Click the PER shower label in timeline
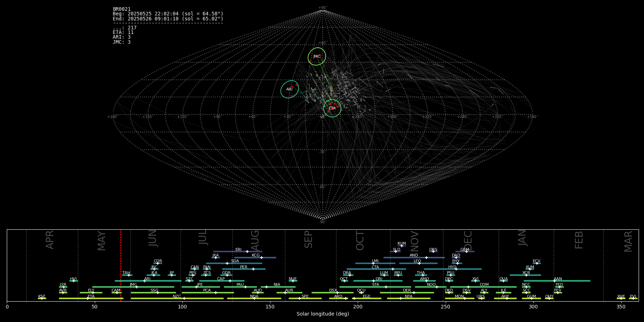The width and height of the screenshot is (644, 322). pyautogui.click(x=244, y=267)
